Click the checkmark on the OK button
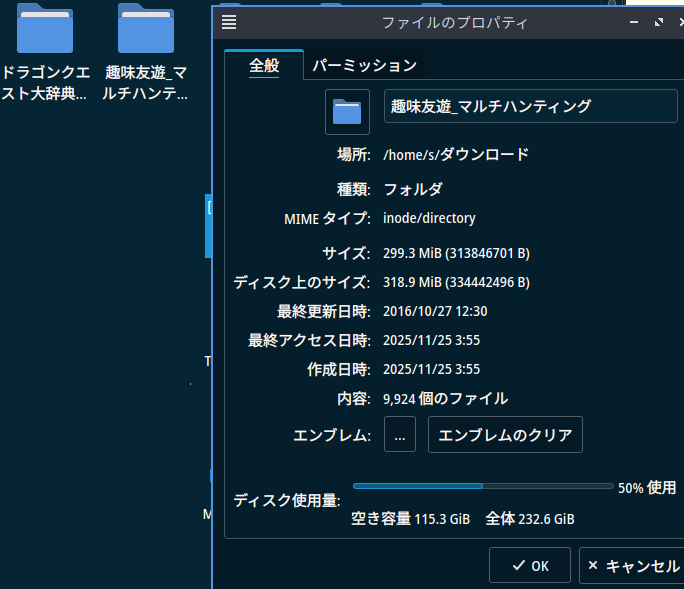The height and width of the screenshot is (589, 684). pos(518,565)
